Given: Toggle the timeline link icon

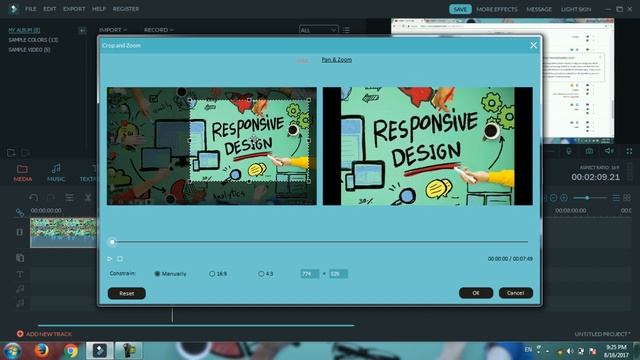Looking at the screenshot, I should pyautogui.click(x=19, y=212).
